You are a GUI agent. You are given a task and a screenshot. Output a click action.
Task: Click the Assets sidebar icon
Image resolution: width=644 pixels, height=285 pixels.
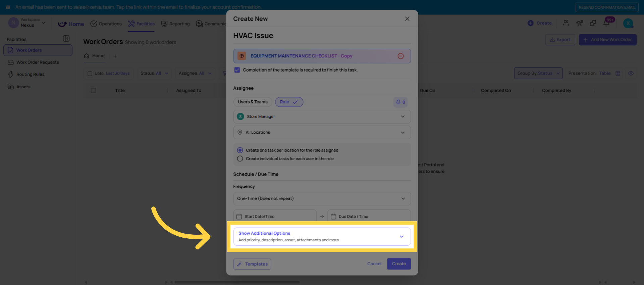pos(11,87)
